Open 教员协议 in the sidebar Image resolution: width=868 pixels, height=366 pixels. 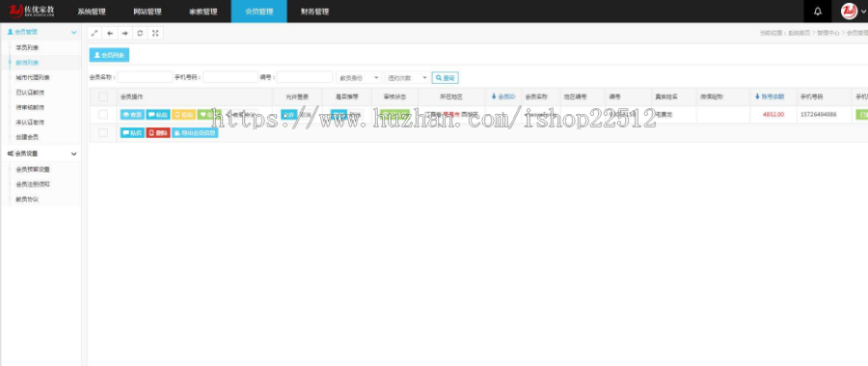(x=28, y=199)
